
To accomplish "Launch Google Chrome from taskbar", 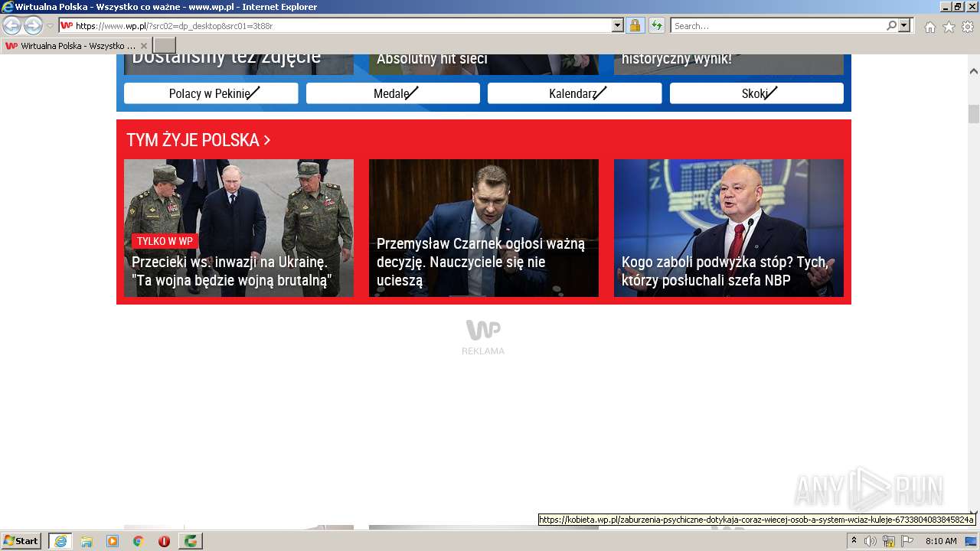I will (139, 541).
